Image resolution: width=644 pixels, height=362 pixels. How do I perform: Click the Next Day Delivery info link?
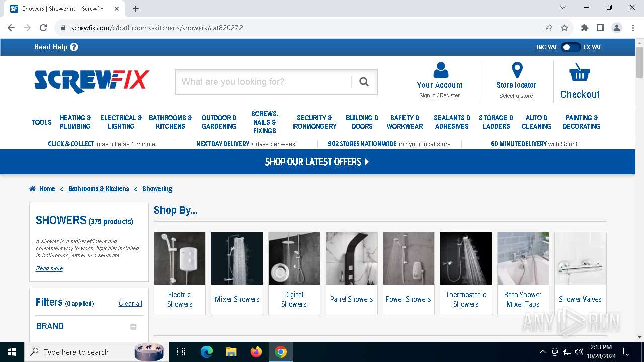pyautogui.click(x=246, y=144)
